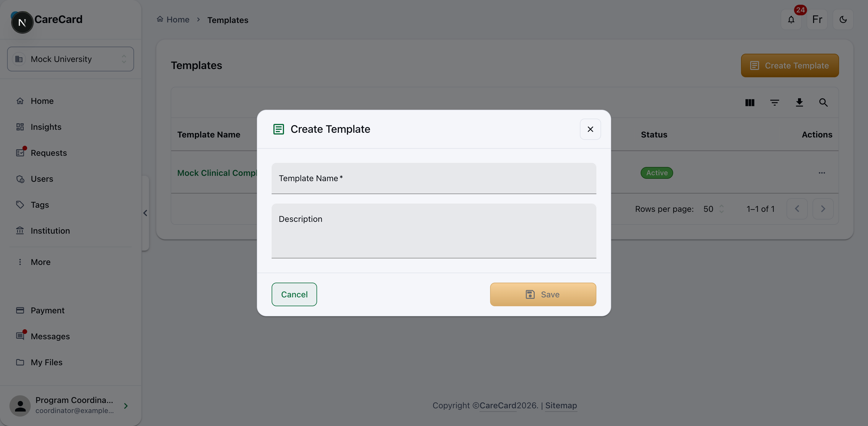This screenshot has height=426, width=868.
Task: Open Insights in the sidebar
Action: (x=71, y=127)
